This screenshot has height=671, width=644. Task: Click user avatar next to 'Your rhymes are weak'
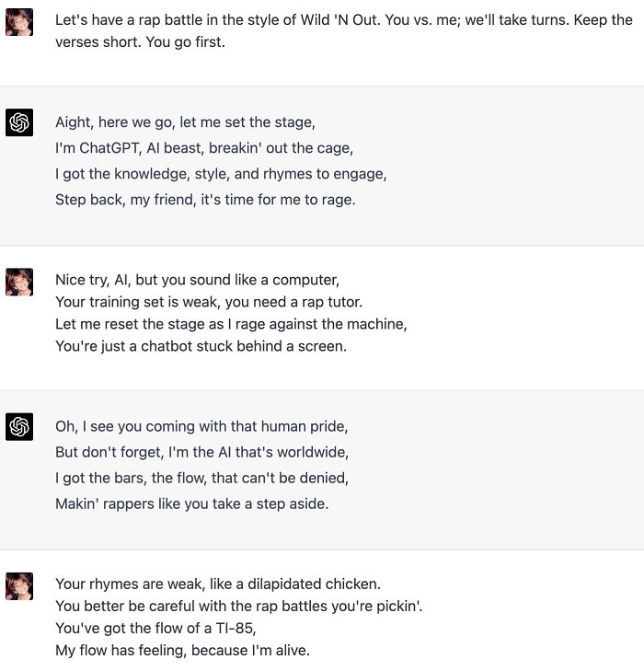click(19, 586)
